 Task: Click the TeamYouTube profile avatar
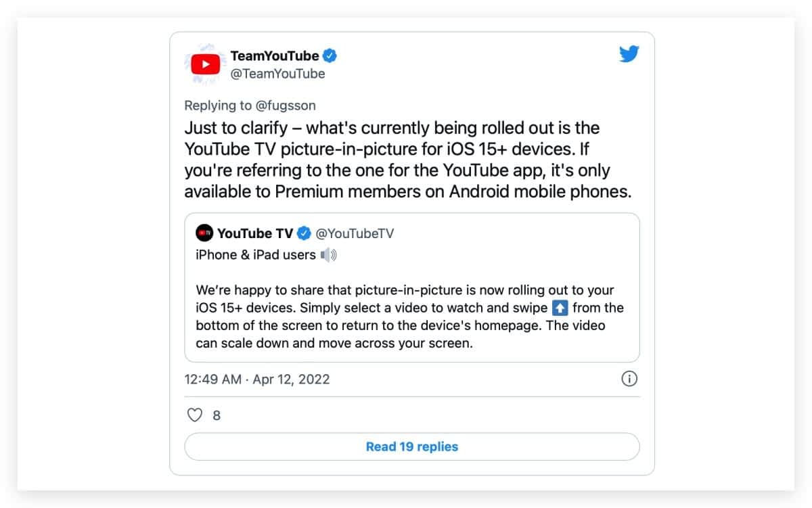click(x=204, y=64)
